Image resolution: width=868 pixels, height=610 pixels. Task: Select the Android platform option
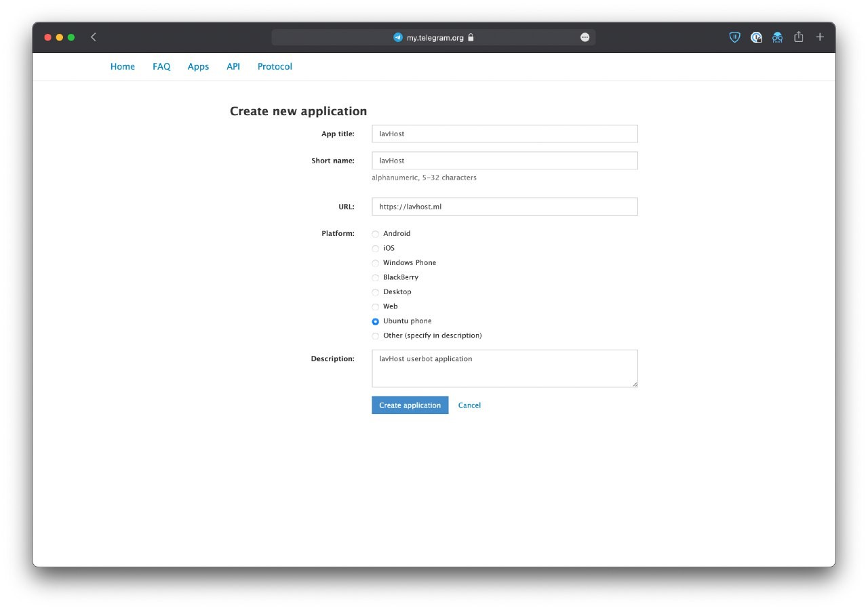pyautogui.click(x=376, y=234)
